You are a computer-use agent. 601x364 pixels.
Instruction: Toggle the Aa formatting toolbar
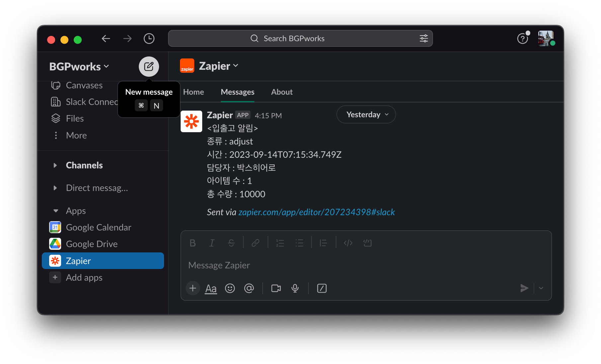point(211,288)
